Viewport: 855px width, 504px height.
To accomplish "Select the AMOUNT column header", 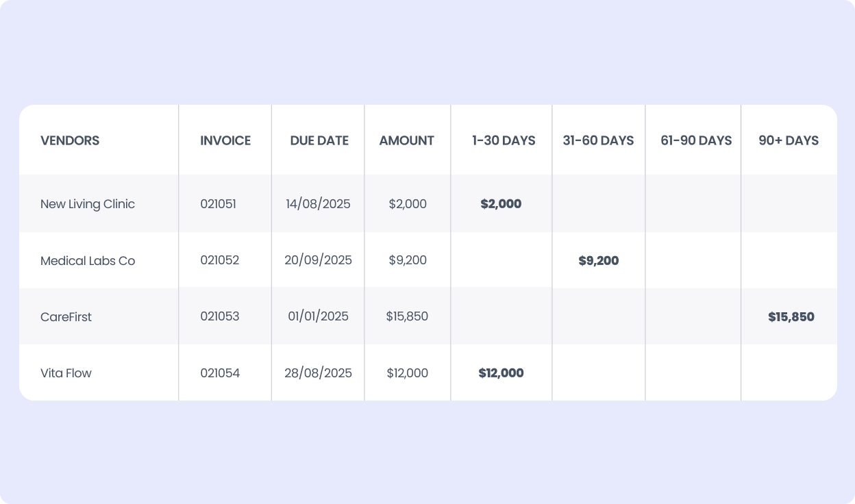I will (x=406, y=140).
